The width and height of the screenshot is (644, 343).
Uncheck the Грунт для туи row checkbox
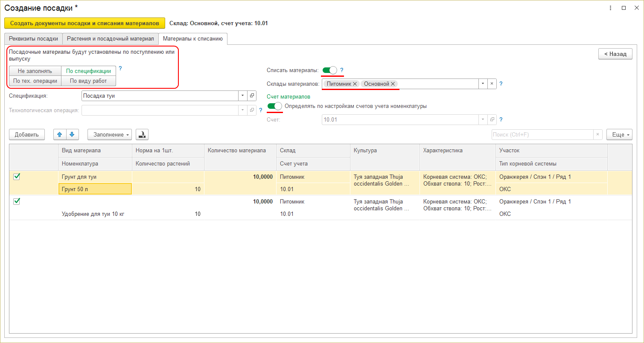(x=17, y=177)
